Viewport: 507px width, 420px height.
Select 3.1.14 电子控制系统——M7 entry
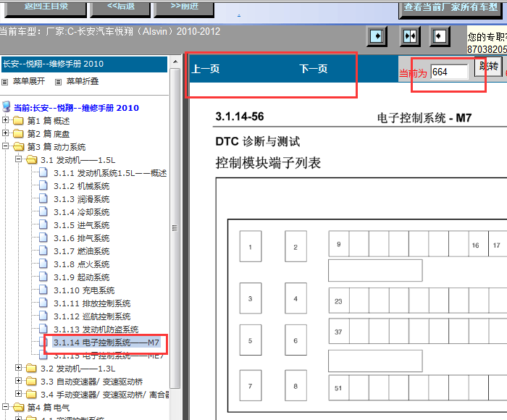pos(106,343)
